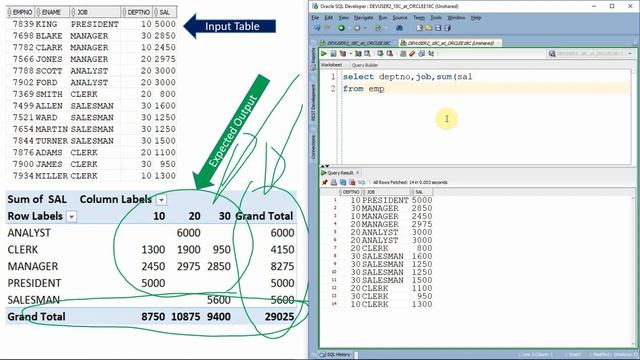Open the File menu
The width and height of the screenshot is (640, 360).
315,18
